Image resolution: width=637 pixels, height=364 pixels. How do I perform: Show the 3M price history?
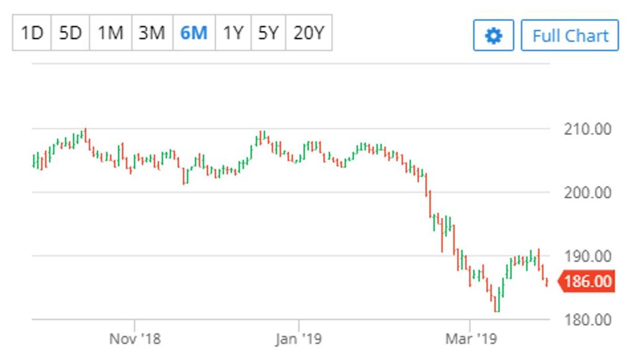pos(152,33)
